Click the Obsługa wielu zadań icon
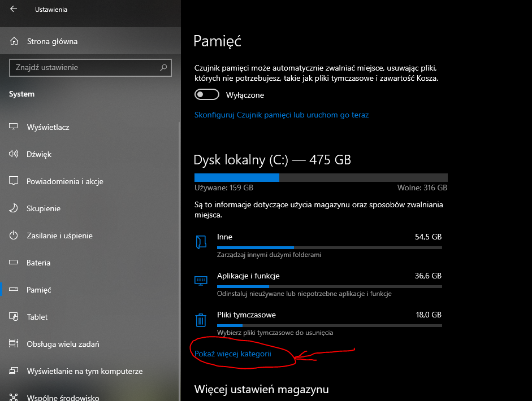 point(13,343)
